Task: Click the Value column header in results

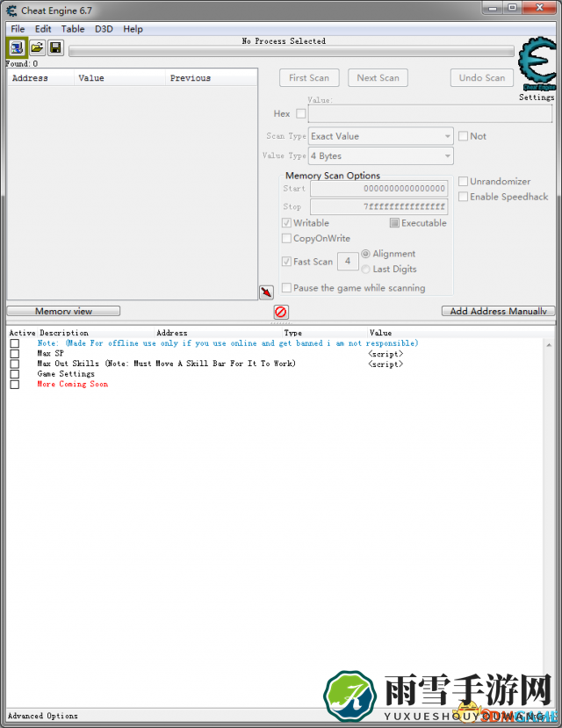Action: [119, 78]
